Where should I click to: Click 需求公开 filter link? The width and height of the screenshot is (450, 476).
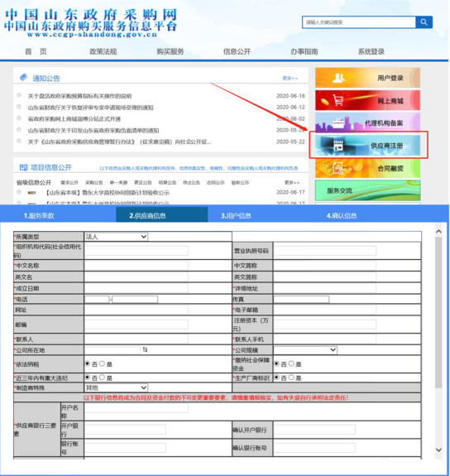pos(69,182)
